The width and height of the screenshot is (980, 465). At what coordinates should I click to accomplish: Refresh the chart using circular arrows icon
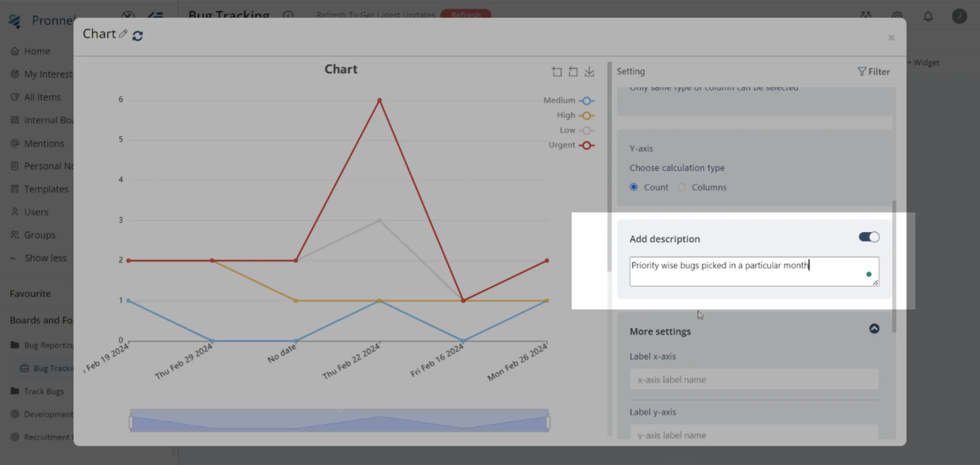(137, 36)
